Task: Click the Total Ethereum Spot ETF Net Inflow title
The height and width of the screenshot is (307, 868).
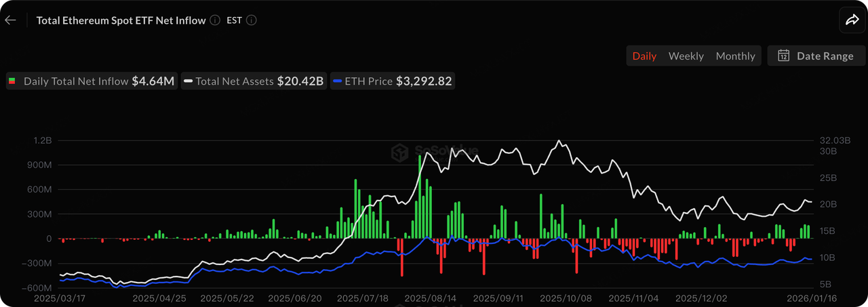Action: [121, 20]
